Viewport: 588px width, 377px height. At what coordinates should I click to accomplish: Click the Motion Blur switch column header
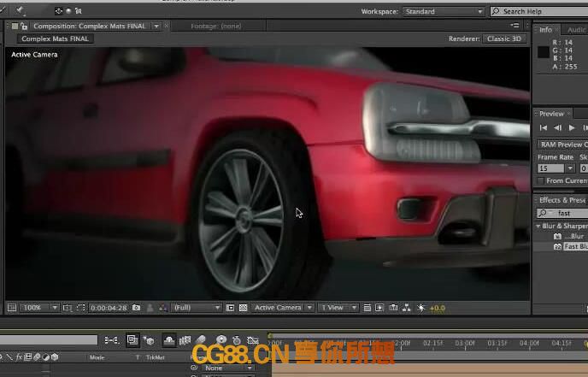pyautogui.click(x=37, y=357)
